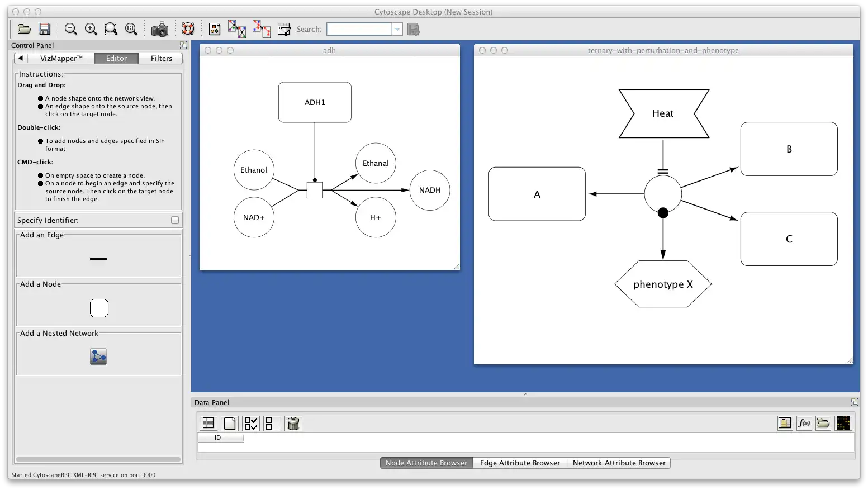Click the Open folder icon in toolbar
Viewport: 868px width, 490px height.
(x=24, y=29)
